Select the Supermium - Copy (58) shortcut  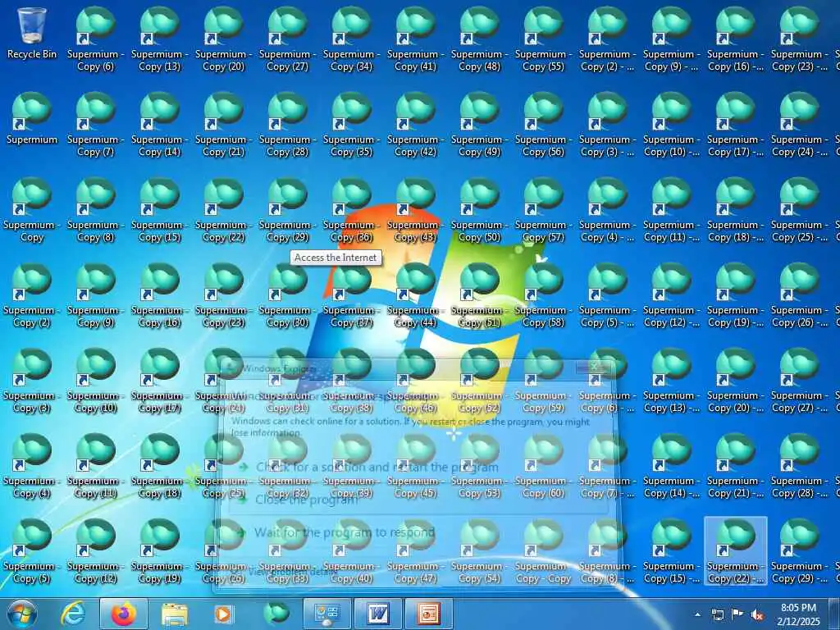pos(544,294)
